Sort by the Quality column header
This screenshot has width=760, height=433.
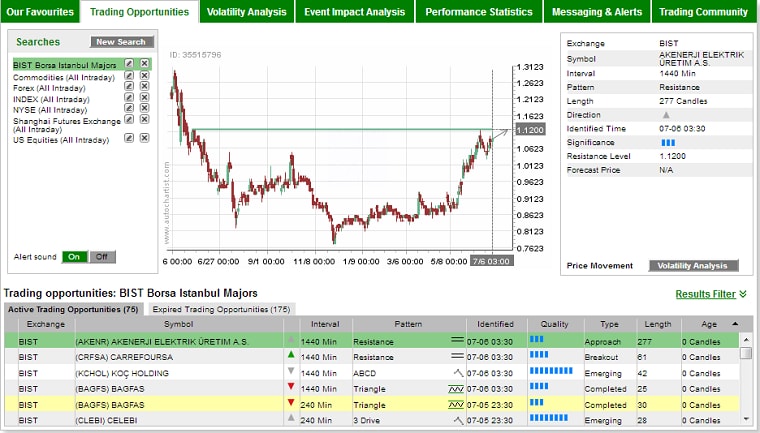click(x=554, y=324)
